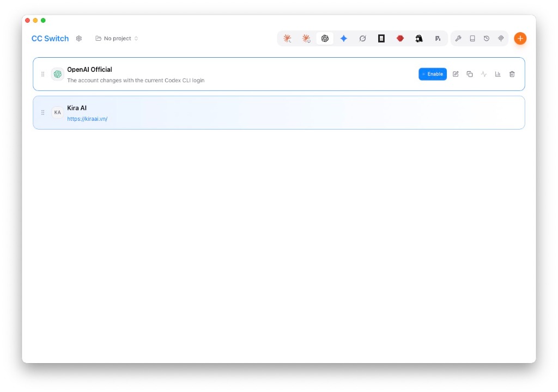
Task: Switch to the blue Gemini sparkle icon
Action: point(344,39)
